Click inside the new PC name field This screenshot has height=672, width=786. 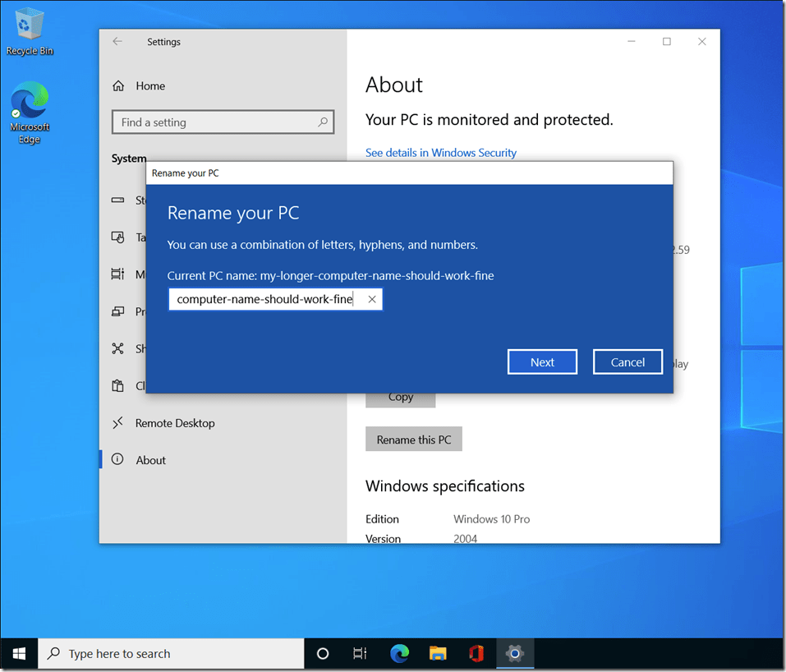click(263, 299)
